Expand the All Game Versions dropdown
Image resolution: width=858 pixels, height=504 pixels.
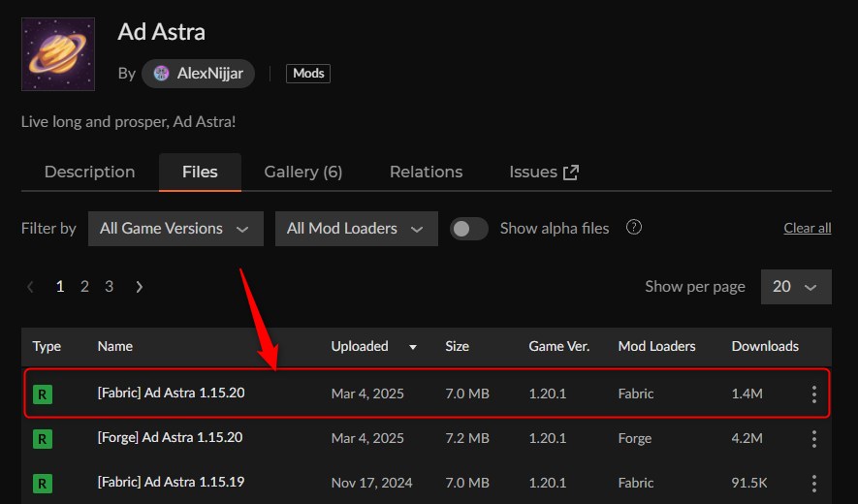point(175,229)
